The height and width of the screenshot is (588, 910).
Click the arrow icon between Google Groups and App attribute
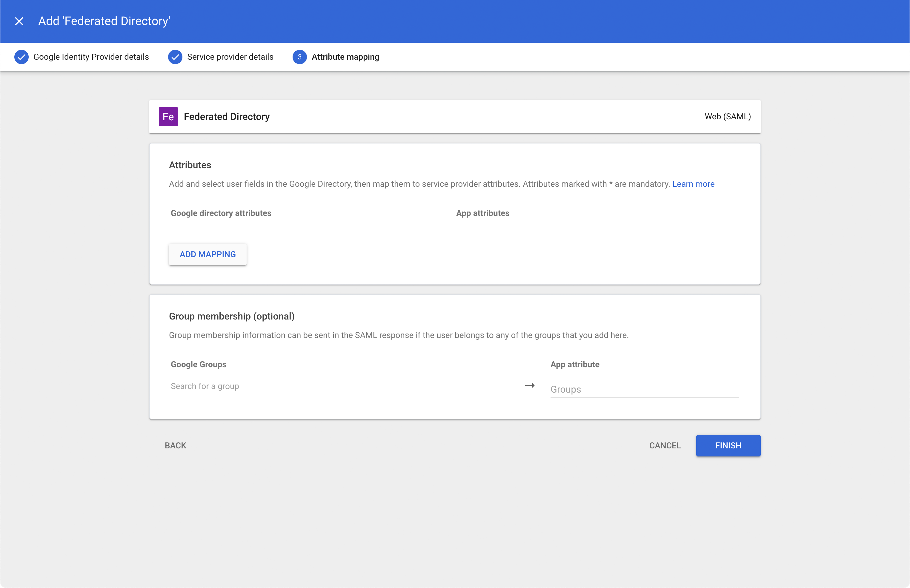pyautogui.click(x=530, y=386)
